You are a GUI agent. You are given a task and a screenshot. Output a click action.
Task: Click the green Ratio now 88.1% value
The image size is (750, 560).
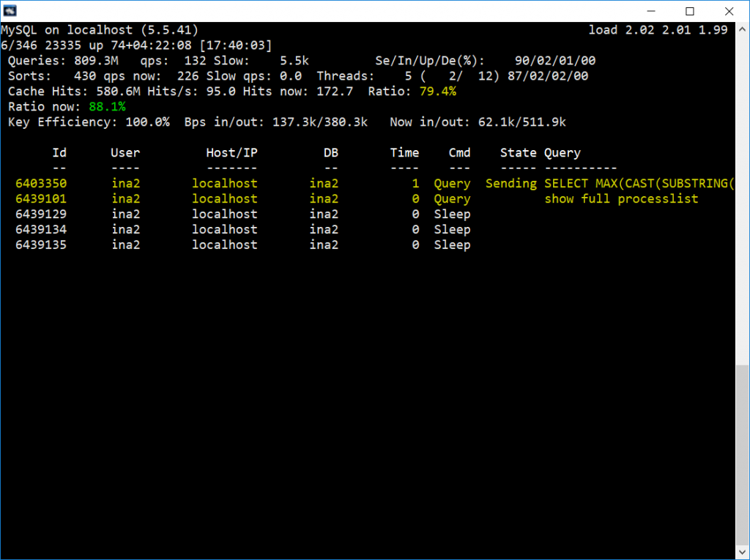(x=107, y=107)
